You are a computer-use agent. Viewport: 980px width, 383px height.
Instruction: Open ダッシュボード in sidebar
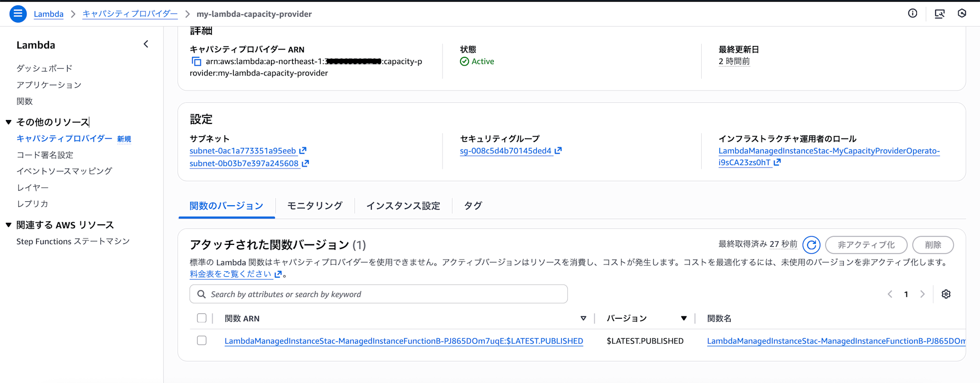pos(44,68)
